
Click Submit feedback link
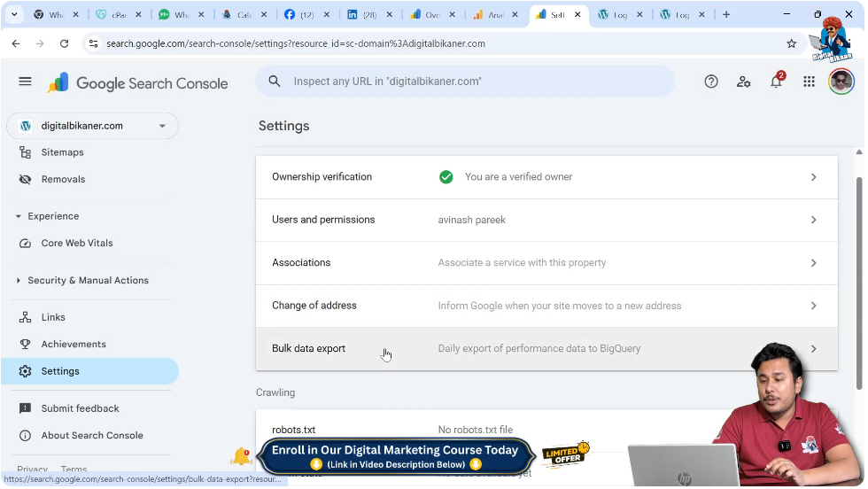coord(80,408)
